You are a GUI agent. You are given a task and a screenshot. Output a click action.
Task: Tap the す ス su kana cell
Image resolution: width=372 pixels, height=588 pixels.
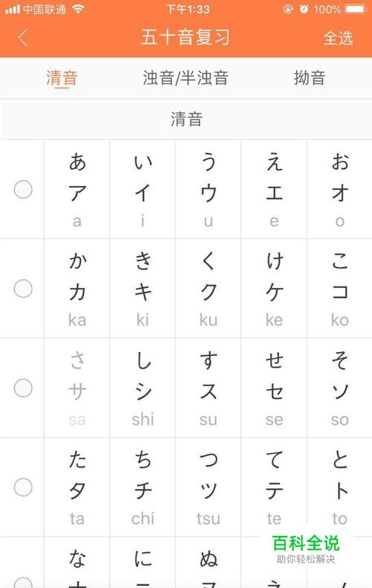[208, 388]
